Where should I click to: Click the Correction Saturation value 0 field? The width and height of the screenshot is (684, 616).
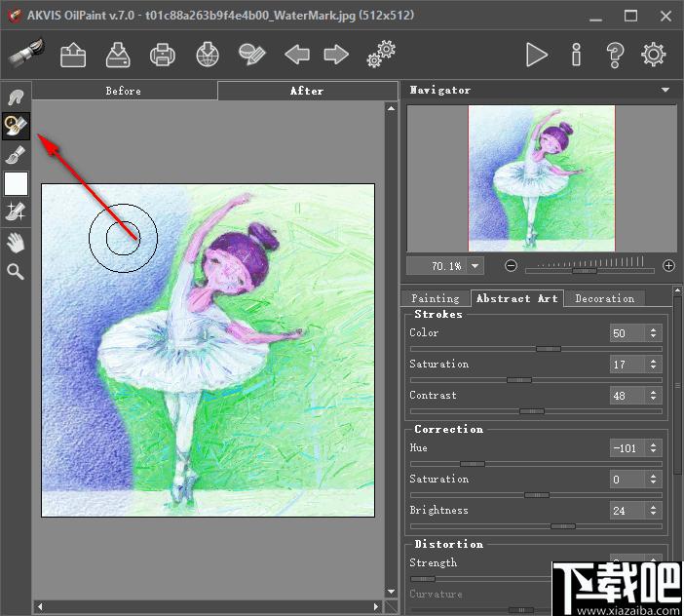pos(627,480)
